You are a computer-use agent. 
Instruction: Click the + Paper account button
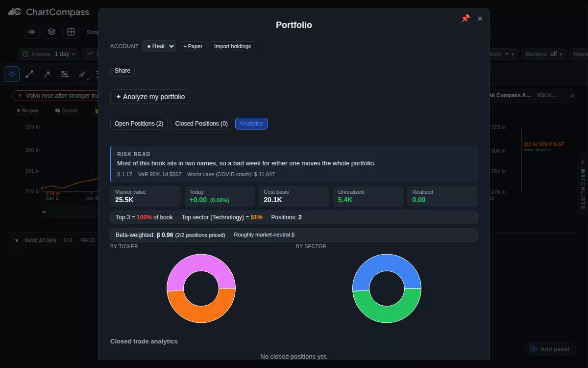click(193, 46)
